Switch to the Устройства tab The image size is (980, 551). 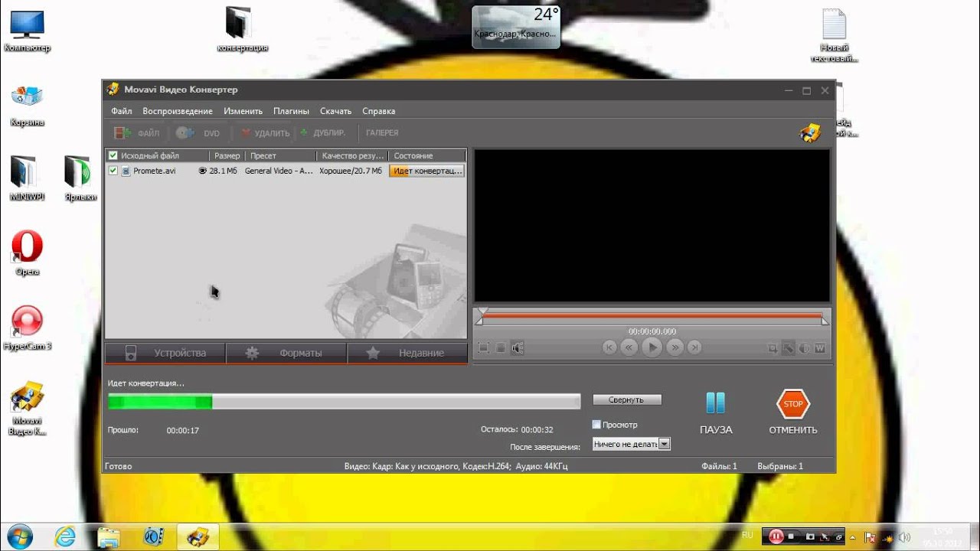pyautogui.click(x=165, y=353)
